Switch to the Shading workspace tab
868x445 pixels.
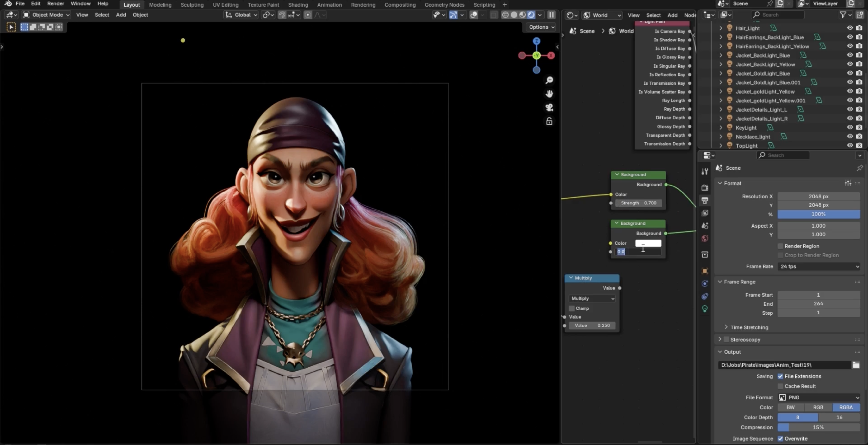[x=298, y=5]
